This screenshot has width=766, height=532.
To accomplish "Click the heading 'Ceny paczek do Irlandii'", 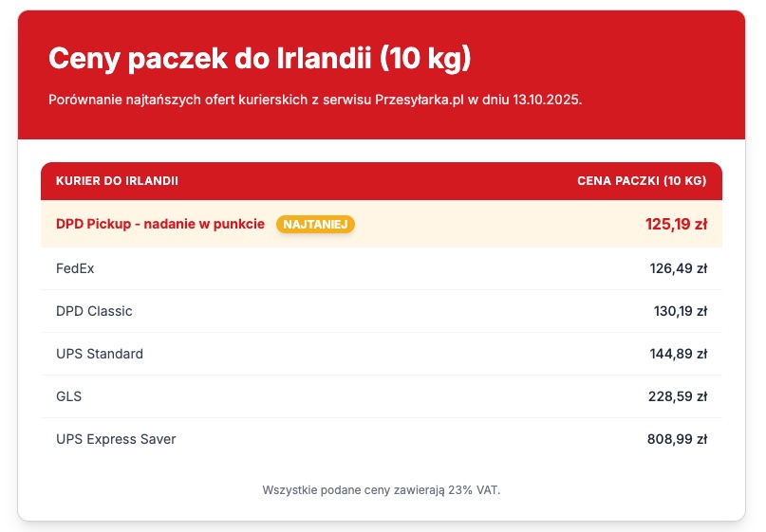I will 259,59.
